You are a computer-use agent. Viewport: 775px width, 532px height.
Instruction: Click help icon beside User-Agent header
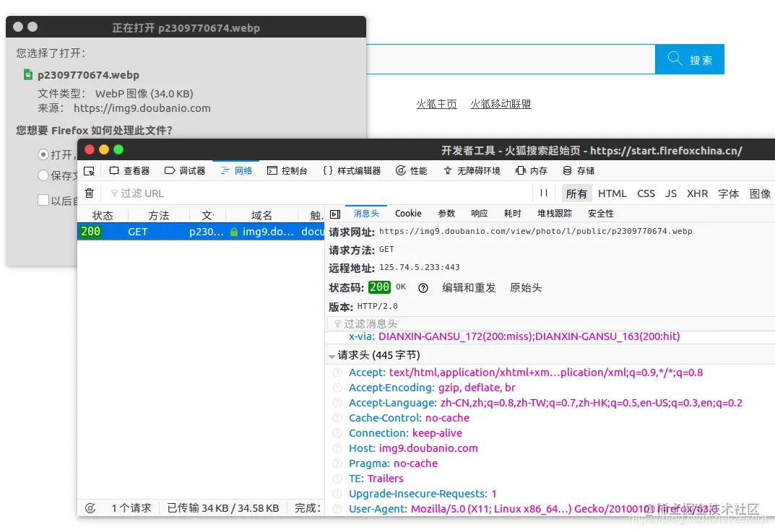(337, 509)
